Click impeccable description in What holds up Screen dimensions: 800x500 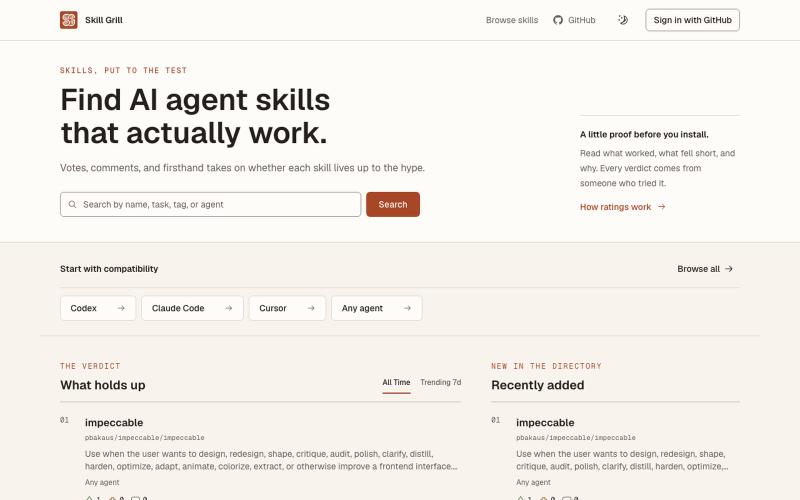[271, 460]
